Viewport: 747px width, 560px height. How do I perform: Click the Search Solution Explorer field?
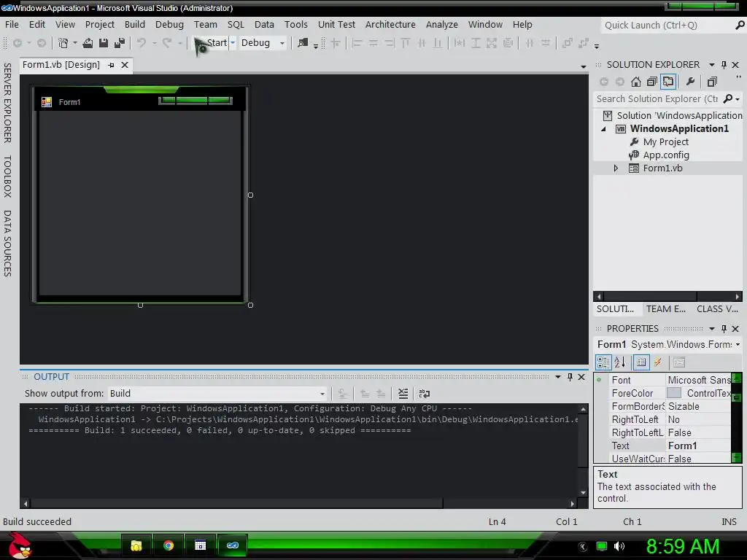click(x=657, y=98)
